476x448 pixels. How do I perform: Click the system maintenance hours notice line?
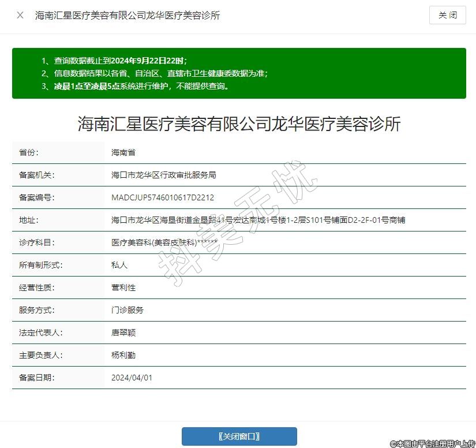(x=135, y=86)
